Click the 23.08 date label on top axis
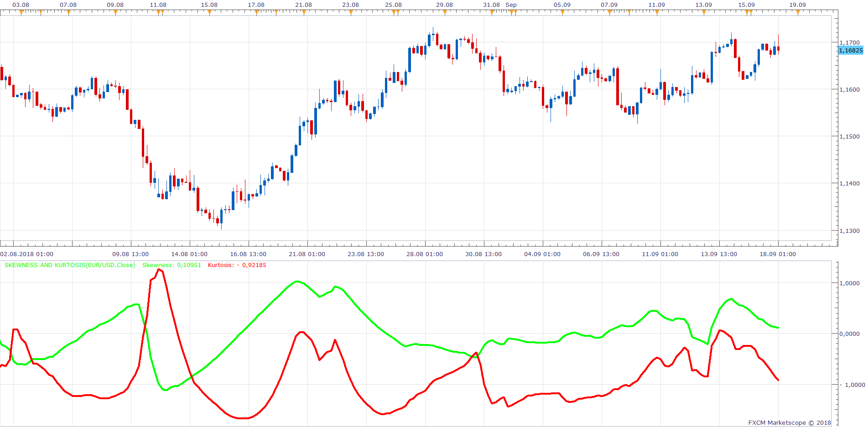The height and width of the screenshot is (427, 868). [350, 5]
